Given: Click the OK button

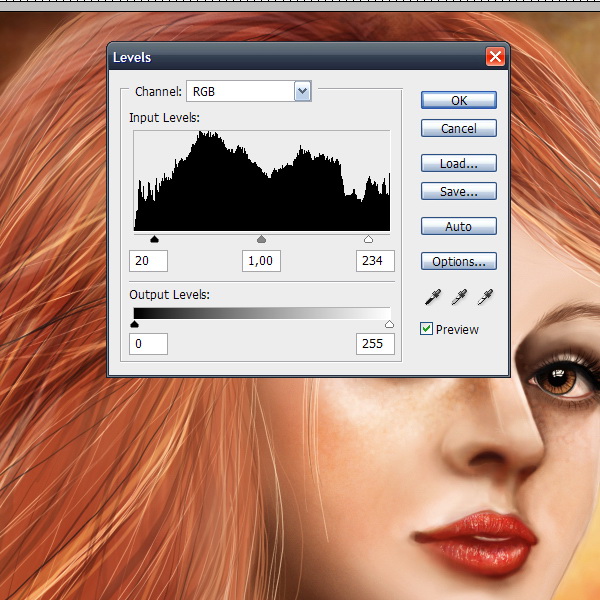Looking at the screenshot, I should [459, 100].
